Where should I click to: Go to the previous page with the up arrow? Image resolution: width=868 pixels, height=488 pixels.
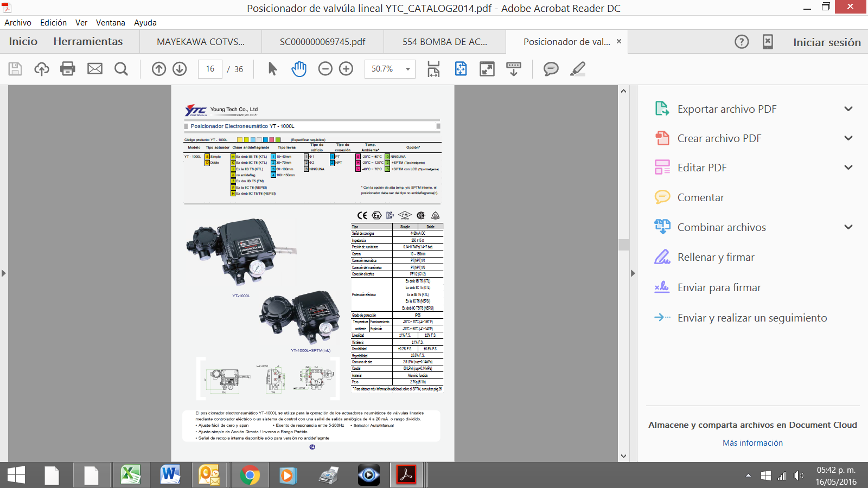(x=159, y=69)
